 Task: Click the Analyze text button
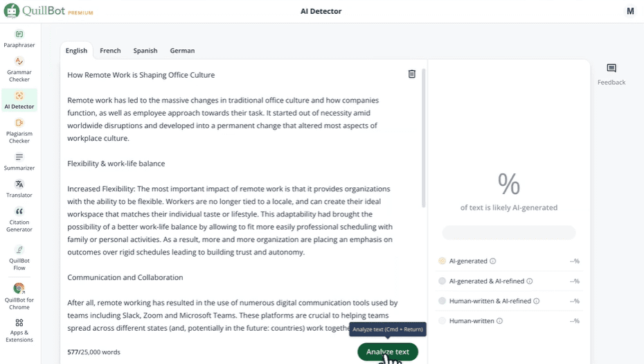[387, 352]
